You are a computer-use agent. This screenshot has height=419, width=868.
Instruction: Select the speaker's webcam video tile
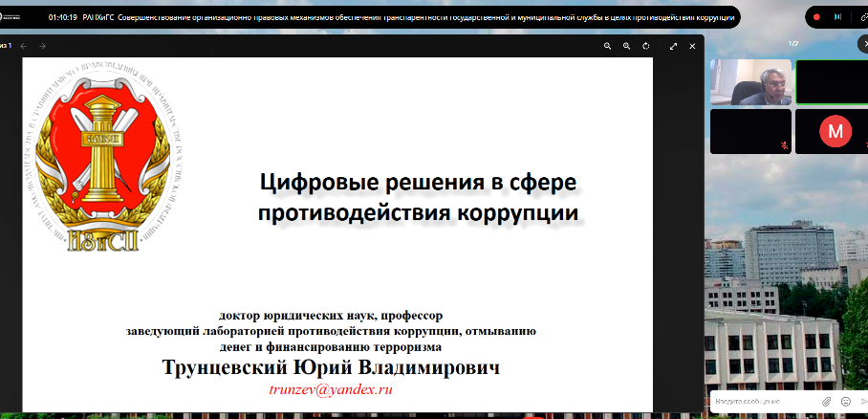coord(750,82)
